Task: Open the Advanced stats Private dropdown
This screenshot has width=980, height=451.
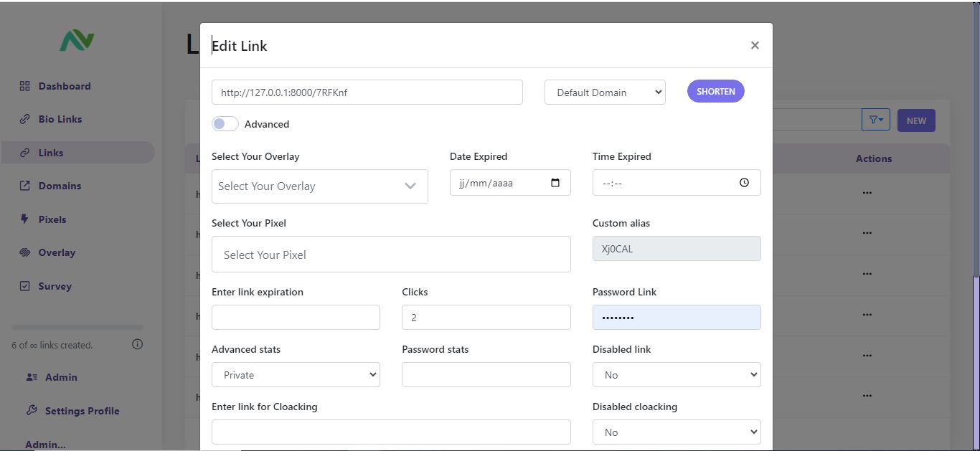Action: coord(296,375)
